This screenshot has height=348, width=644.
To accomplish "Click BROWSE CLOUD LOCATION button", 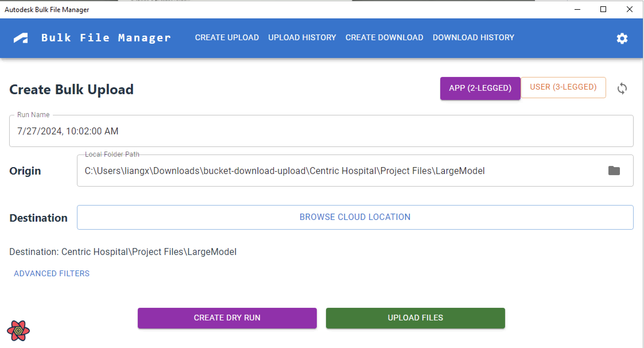I will pos(355,217).
